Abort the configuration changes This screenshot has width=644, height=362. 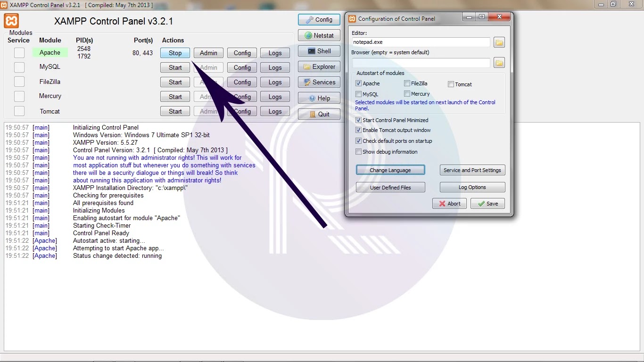pos(449,204)
